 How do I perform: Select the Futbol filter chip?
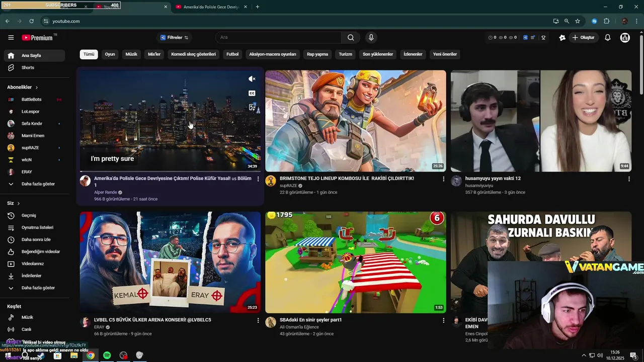tap(232, 54)
